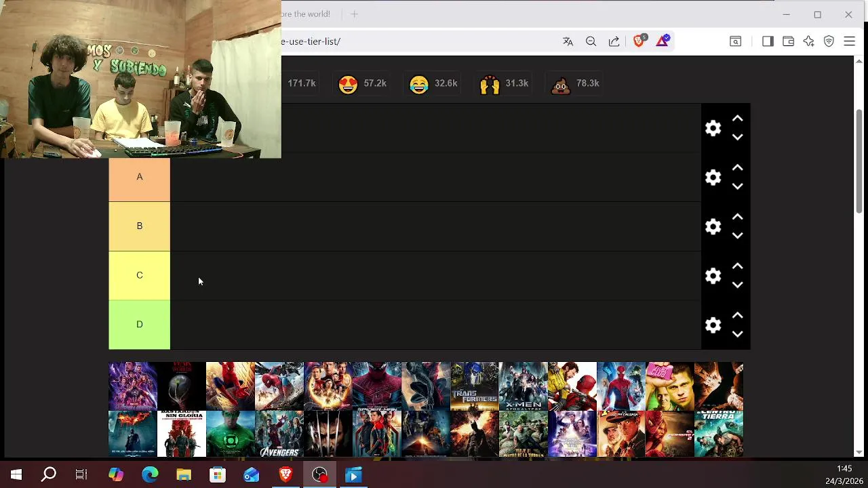Viewport: 868px width, 488px height.
Task: Move the topmost tier row down
Action: pos(738,137)
